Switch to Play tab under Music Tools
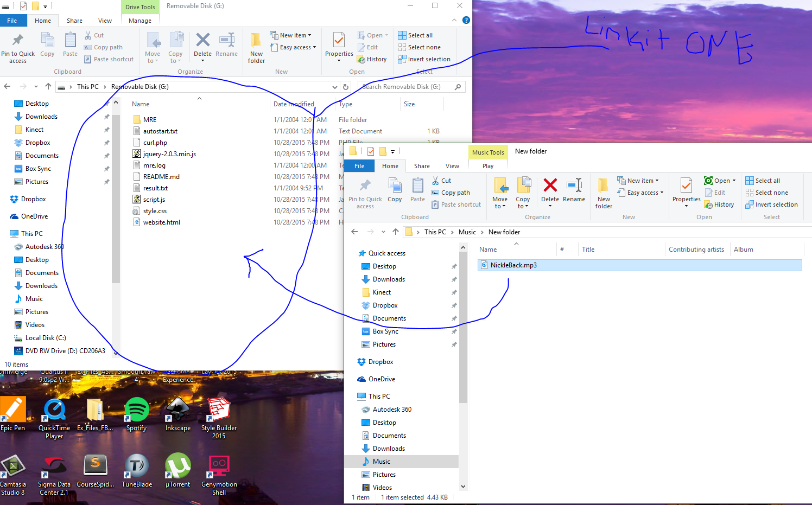 coord(488,166)
